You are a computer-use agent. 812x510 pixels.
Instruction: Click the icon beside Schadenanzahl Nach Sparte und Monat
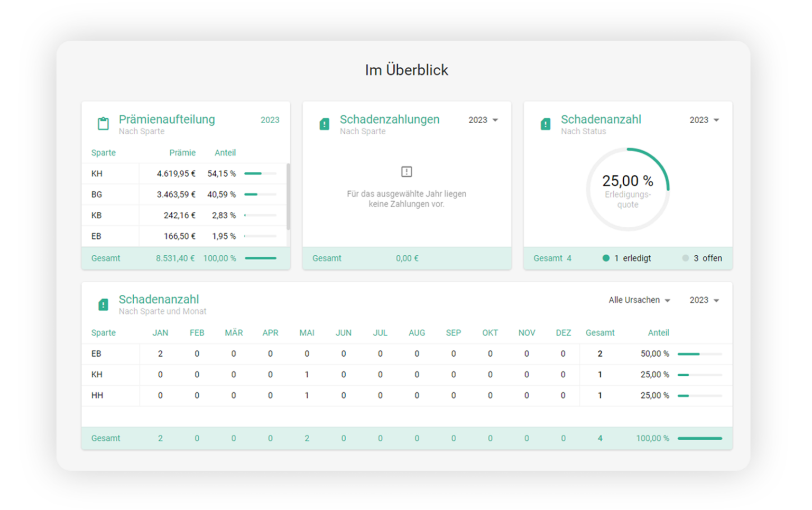103,304
